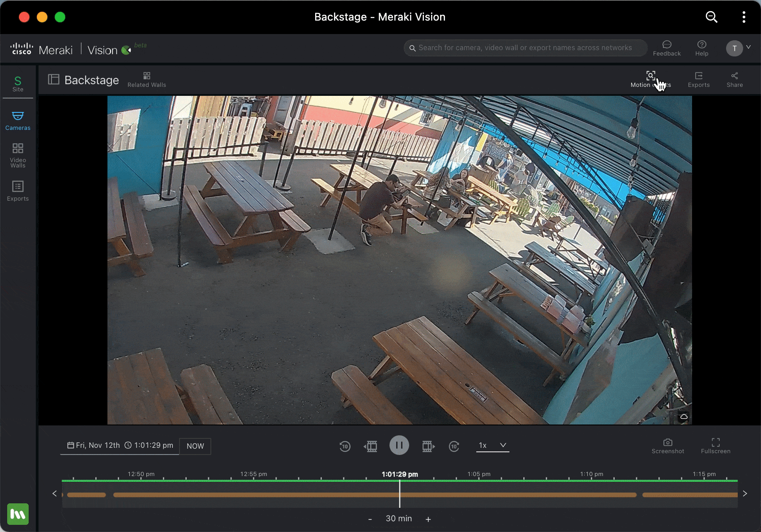This screenshot has height=532, width=761.
Task: Open Motion events search
Action: pos(650,79)
